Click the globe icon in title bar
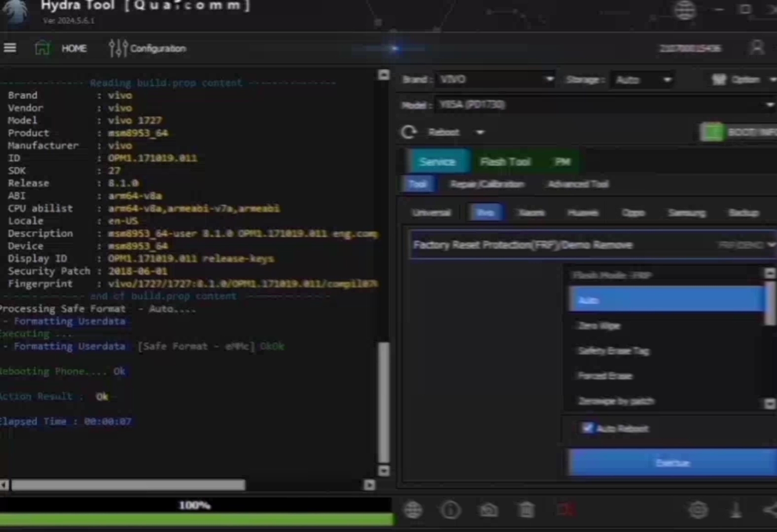 (x=685, y=9)
